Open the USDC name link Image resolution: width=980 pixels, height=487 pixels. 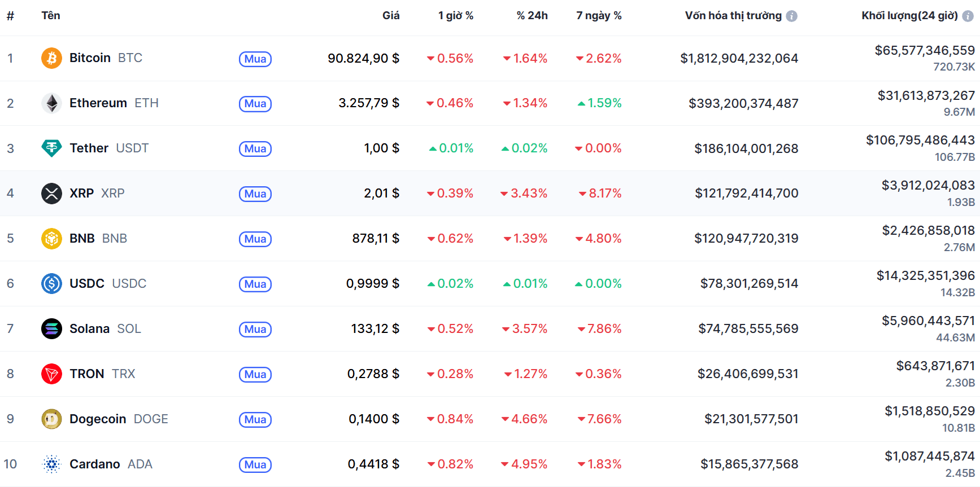[108, 283]
